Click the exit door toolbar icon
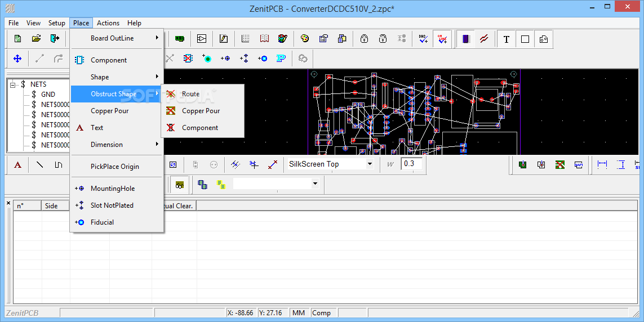 click(x=55, y=38)
